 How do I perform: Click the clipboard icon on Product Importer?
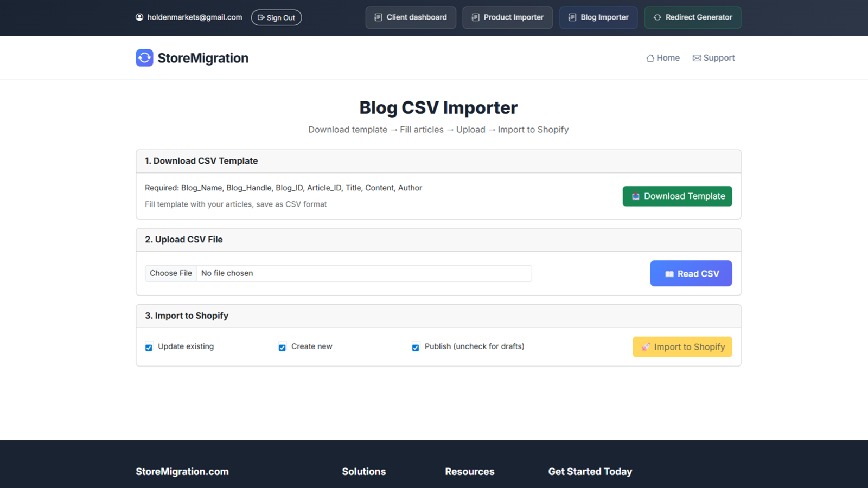tap(474, 17)
